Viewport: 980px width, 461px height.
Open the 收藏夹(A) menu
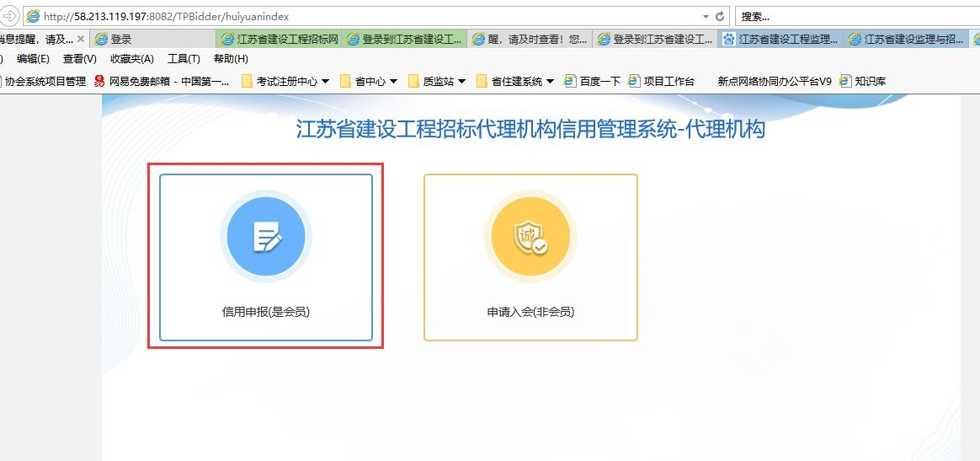tap(132, 59)
